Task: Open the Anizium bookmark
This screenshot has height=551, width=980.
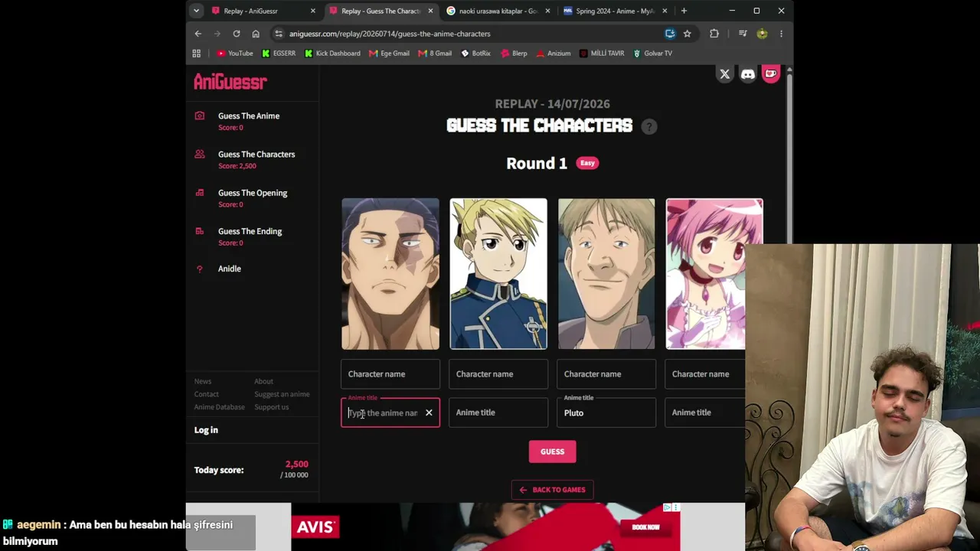Action: 554,54
